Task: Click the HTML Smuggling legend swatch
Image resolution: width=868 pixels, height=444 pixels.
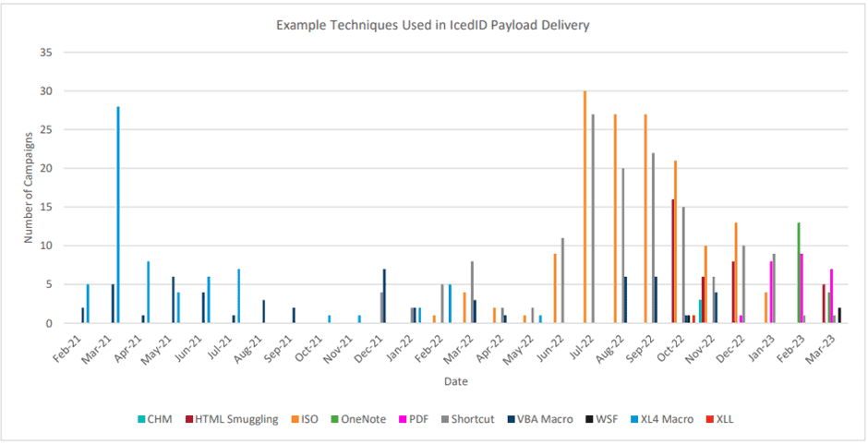Action: (x=187, y=419)
